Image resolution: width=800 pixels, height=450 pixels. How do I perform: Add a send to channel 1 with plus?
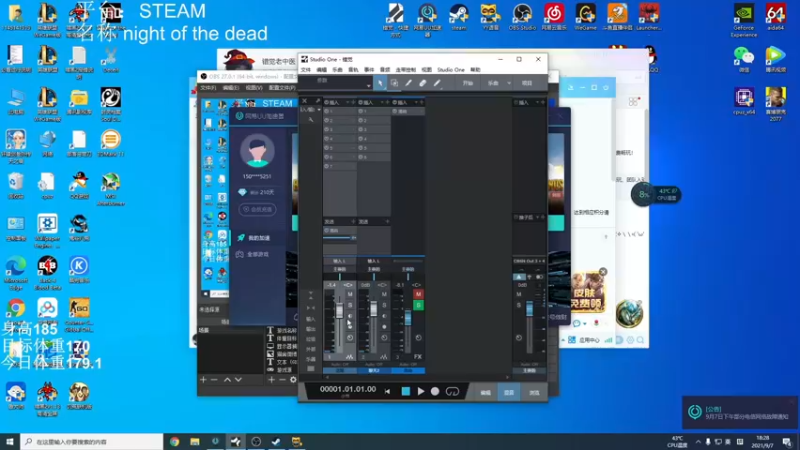click(353, 221)
